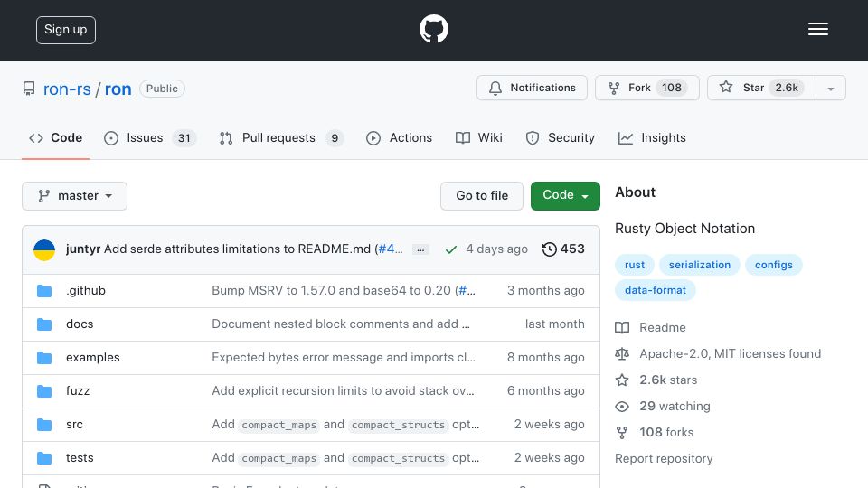Open the hamburger navigation menu
Screen dimensions: 868x488
817,29
